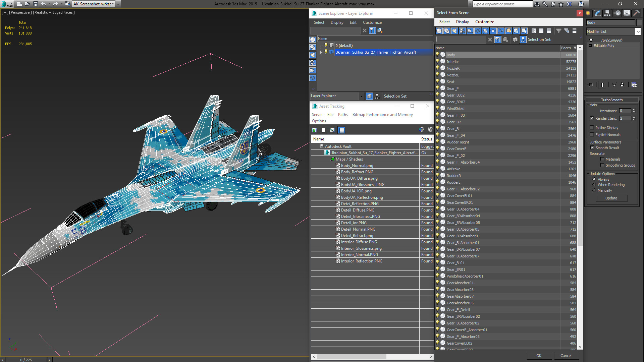Open the Utilities hammer panel tab

pos(636,13)
